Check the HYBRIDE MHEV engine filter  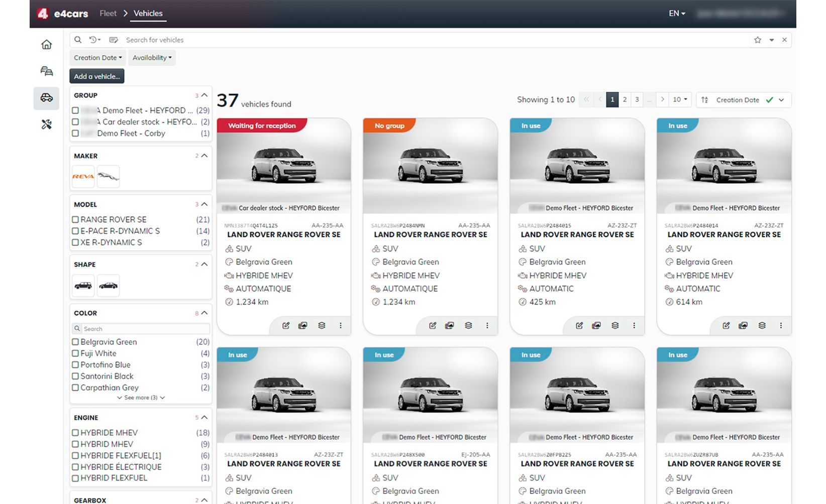pos(75,433)
